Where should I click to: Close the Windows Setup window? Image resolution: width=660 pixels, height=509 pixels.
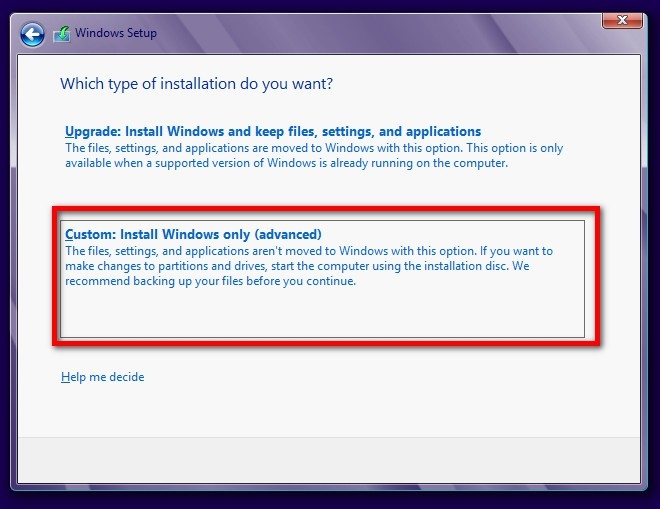coord(622,19)
